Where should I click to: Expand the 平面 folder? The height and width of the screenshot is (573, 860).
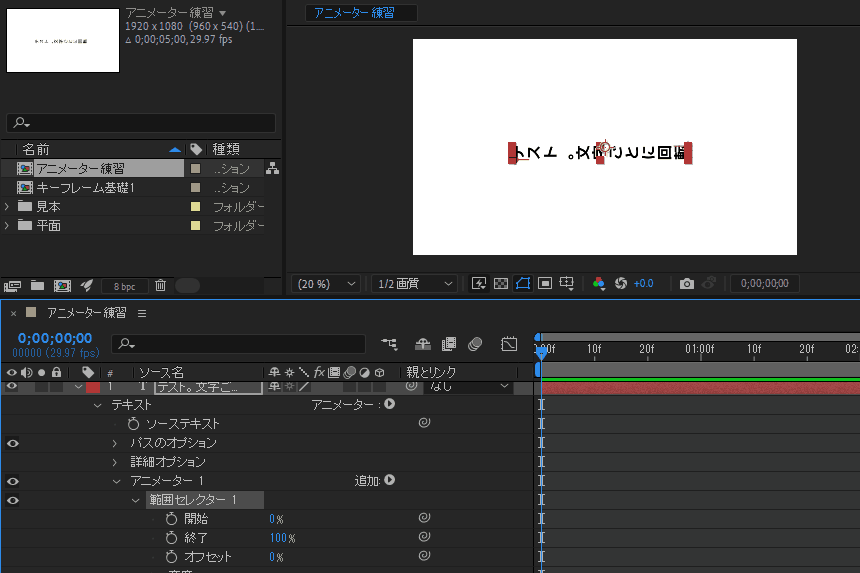coord(7,225)
